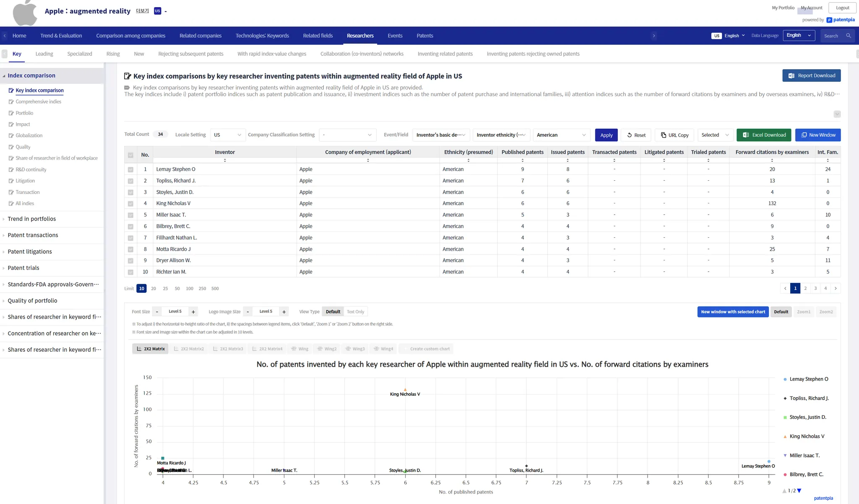Click the Excel Download button
The height and width of the screenshot is (504, 859).
tap(764, 135)
